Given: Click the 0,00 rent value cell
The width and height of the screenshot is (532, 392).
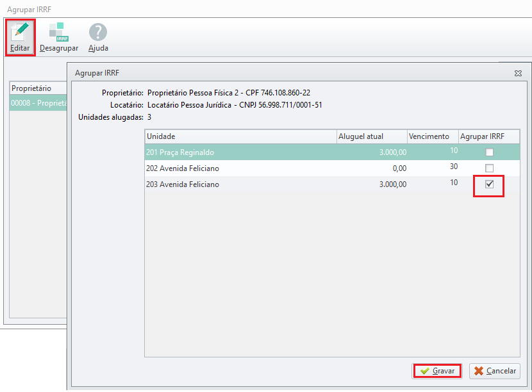Looking at the screenshot, I should pos(399,168).
